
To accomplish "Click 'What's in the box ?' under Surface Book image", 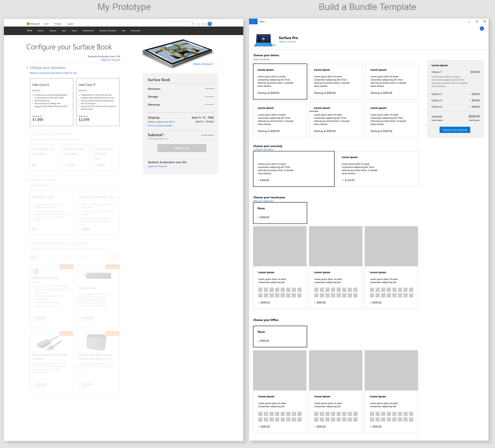I will tap(203, 64).
